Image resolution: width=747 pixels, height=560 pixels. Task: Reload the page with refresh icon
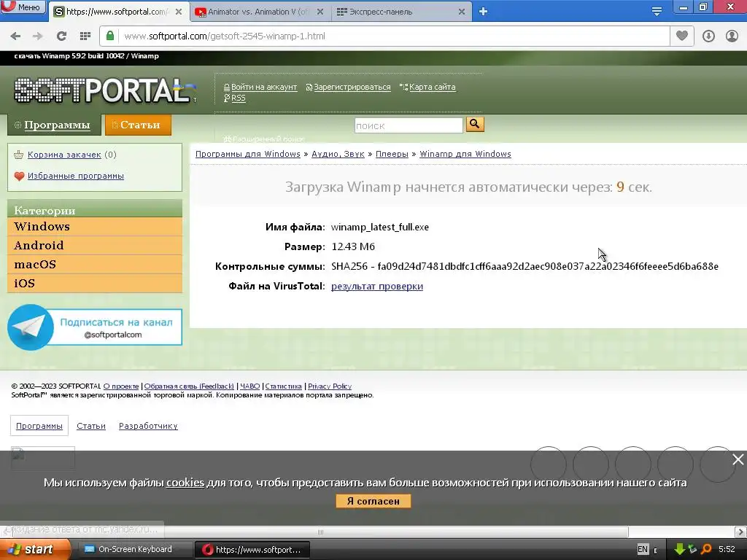pos(61,36)
